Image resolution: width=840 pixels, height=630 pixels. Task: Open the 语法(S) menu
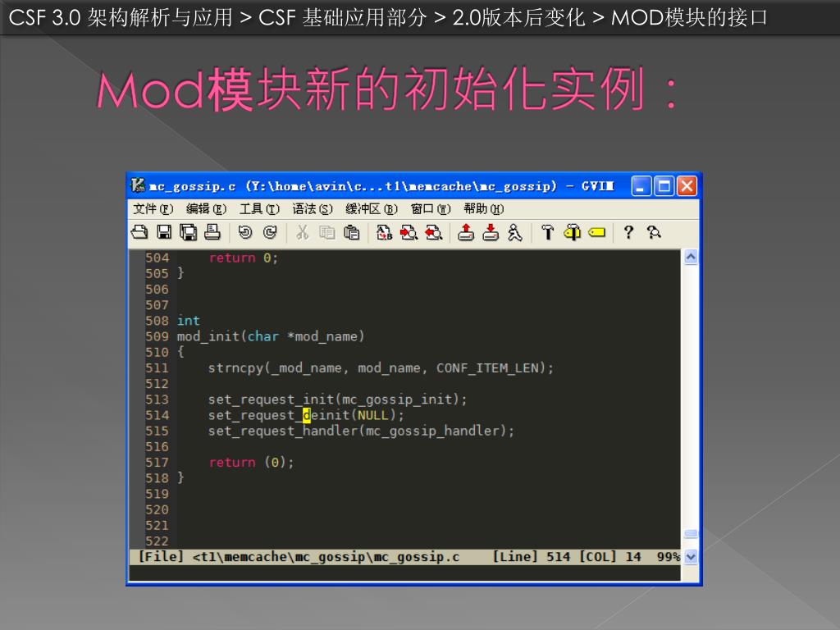pos(313,209)
